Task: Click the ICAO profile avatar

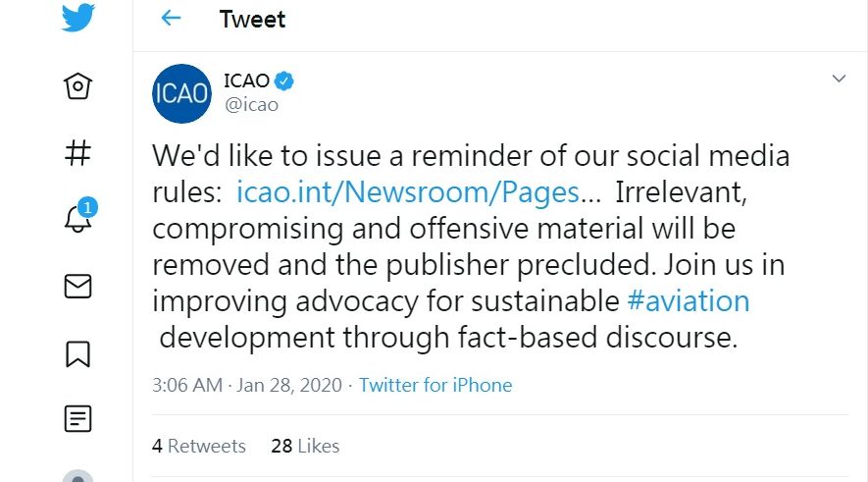Action: click(x=181, y=93)
